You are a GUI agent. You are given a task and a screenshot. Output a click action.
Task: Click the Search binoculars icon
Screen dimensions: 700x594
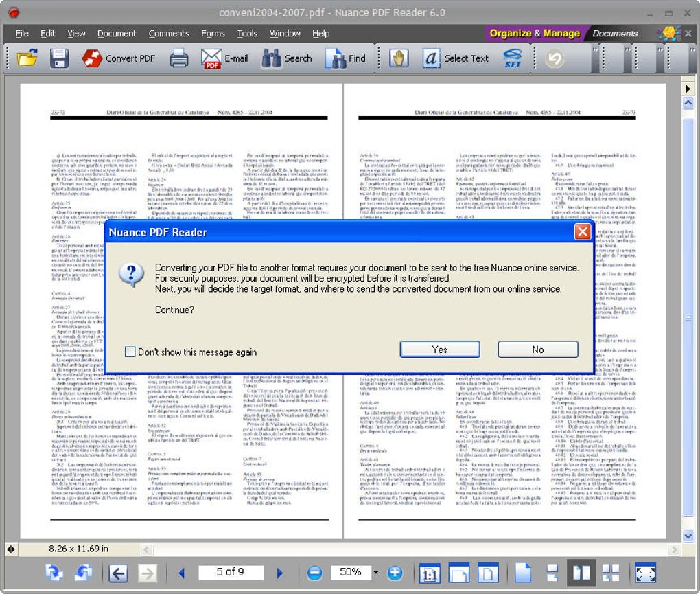pyautogui.click(x=271, y=58)
